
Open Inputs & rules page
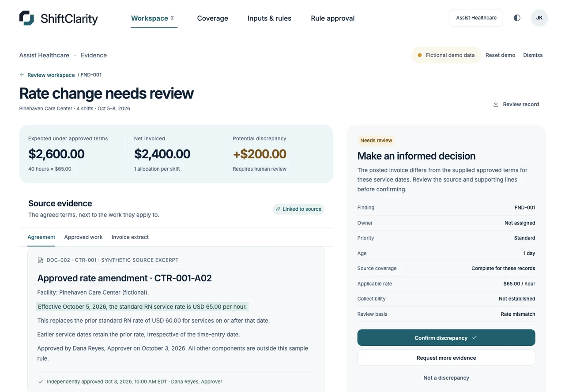269,19
